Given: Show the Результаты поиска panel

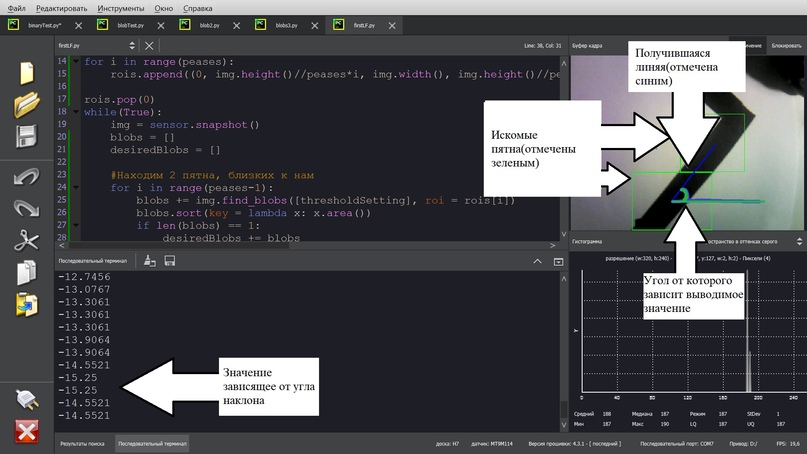Looking at the screenshot, I should click(82, 444).
